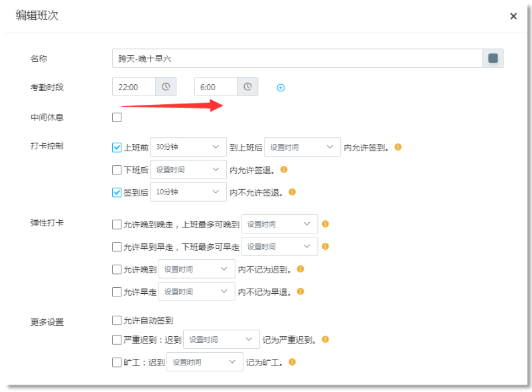
Task: Click info icon after 内允许签退
Action: (284, 170)
